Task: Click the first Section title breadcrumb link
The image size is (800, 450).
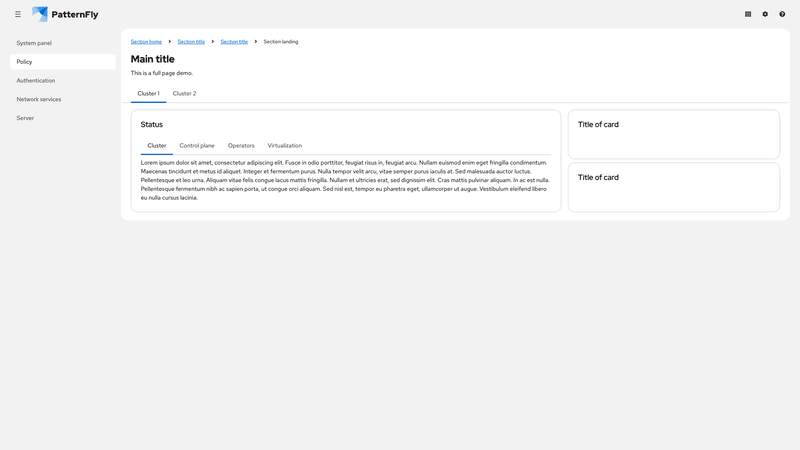Action: pyautogui.click(x=191, y=42)
